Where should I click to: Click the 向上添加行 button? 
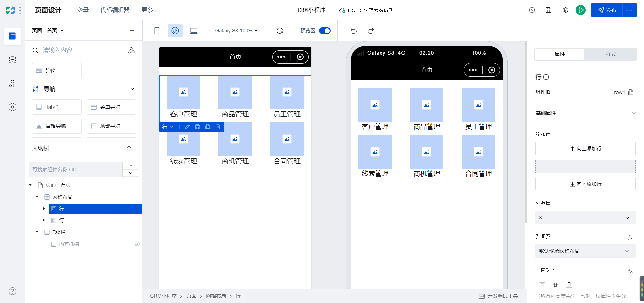(585, 148)
